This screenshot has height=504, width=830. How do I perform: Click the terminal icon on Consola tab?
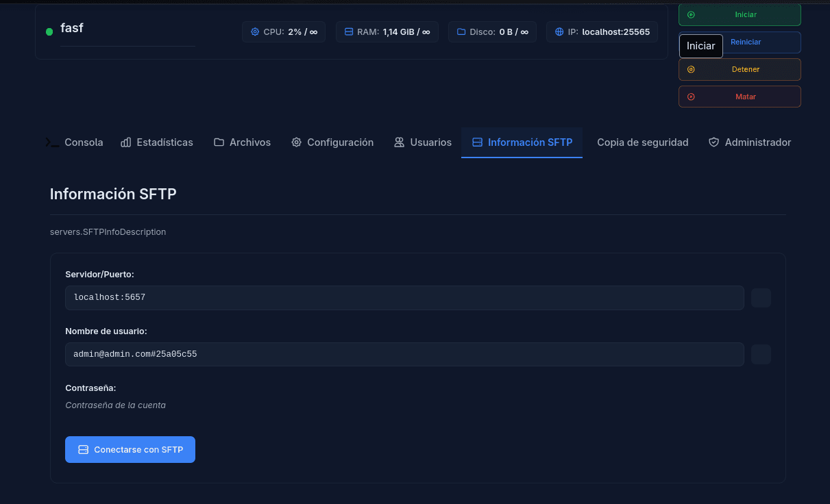click(51, 142)
